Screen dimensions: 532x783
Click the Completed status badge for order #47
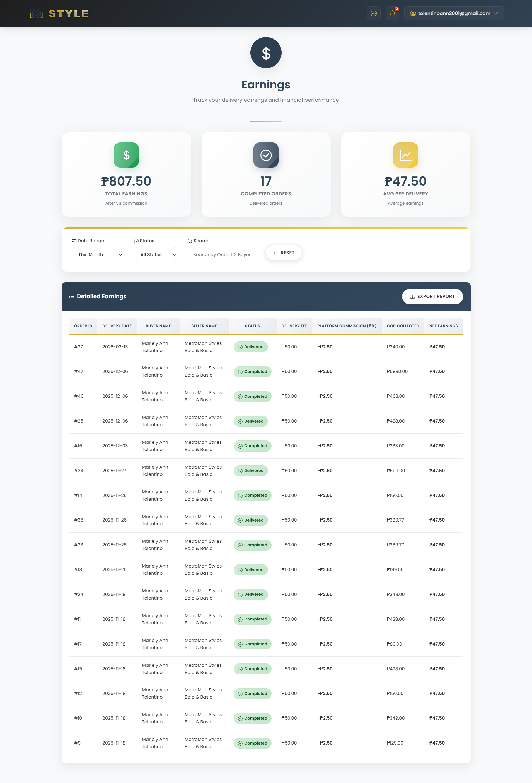coord(252,372)
